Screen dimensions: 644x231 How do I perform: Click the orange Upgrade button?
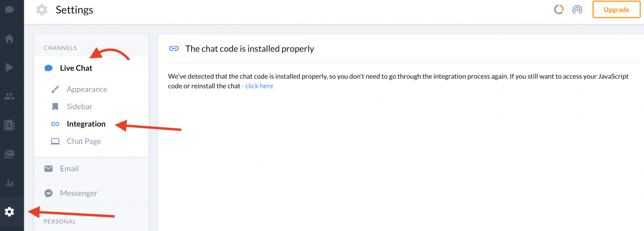click(617, 10)
